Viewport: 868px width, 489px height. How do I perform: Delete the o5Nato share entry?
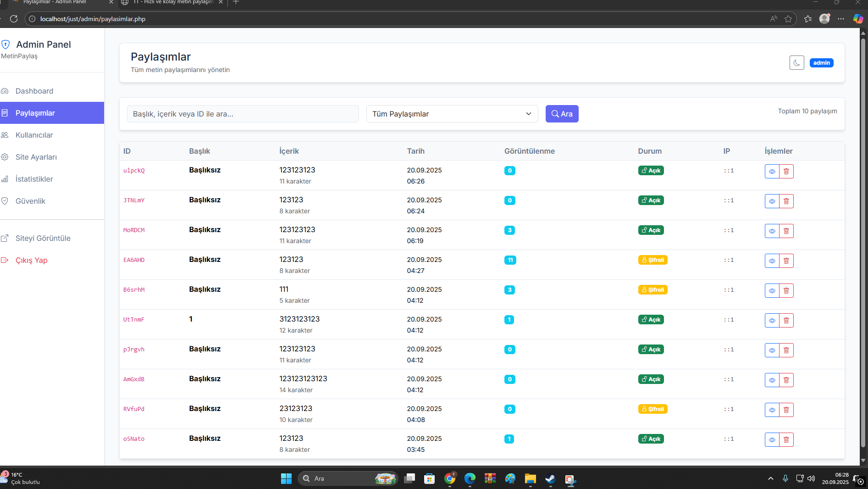(786, 440)
